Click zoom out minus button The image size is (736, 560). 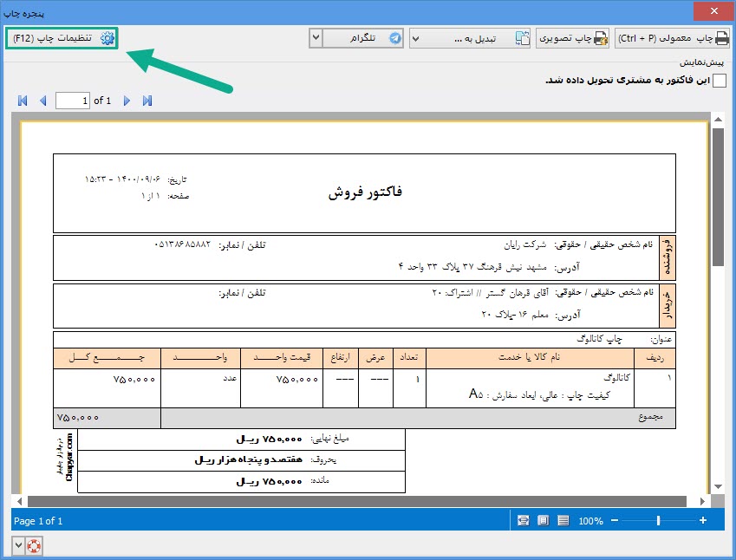[615, 521]
